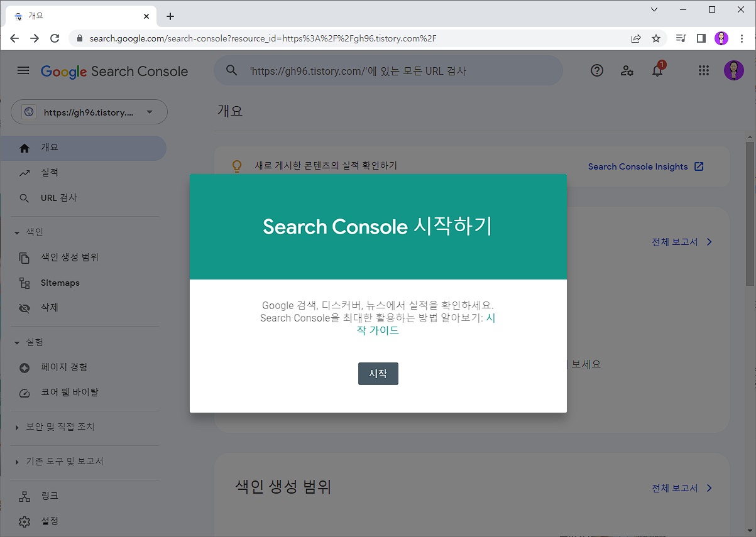Open the 실적 card 전체 보고서 link
The width and height of the screenshot is (756, 537).
click(682, 242)
